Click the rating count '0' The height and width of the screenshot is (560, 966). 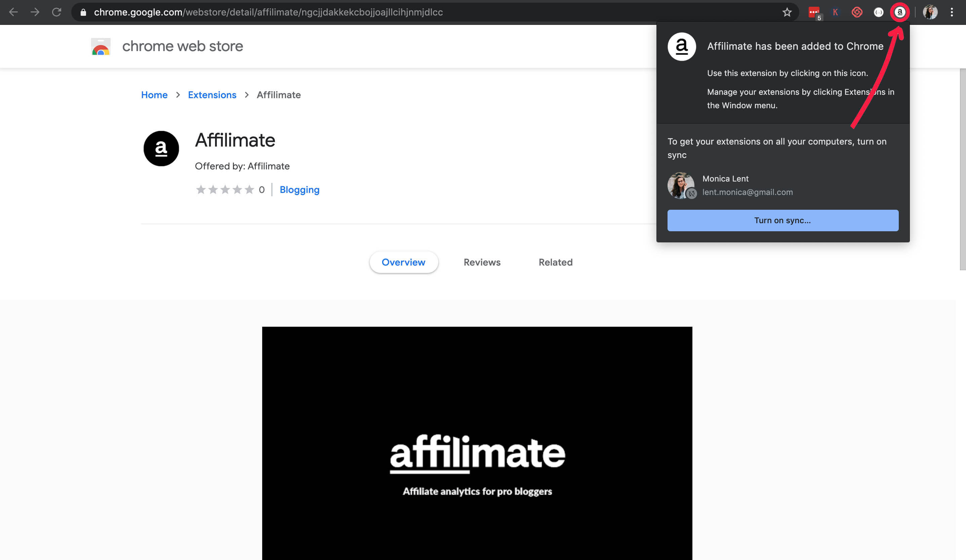pos(261,190)
